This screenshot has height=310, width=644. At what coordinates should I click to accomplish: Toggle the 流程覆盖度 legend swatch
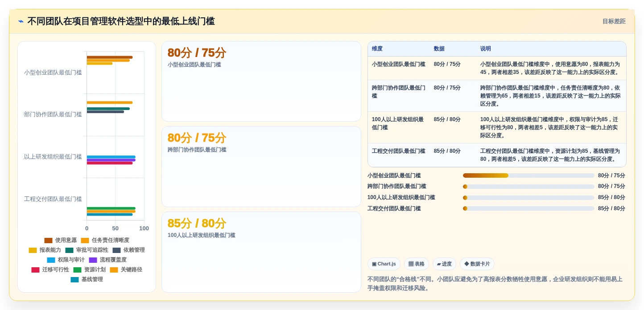[93, 260]
